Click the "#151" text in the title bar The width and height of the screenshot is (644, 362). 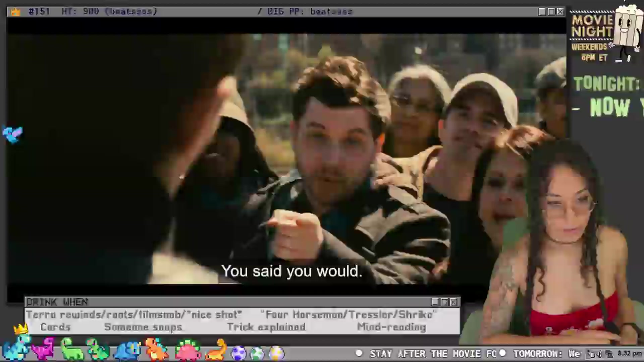[39, 12]
